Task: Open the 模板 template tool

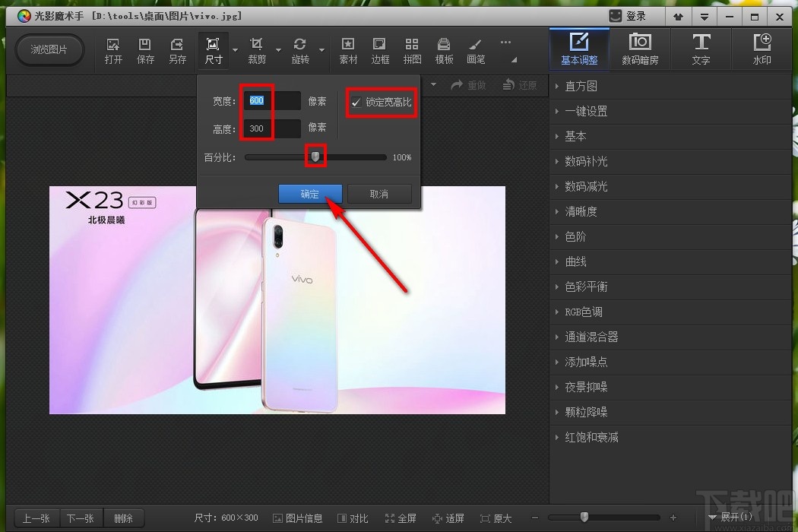Action: pyautogui.click(x=444, y=51)
